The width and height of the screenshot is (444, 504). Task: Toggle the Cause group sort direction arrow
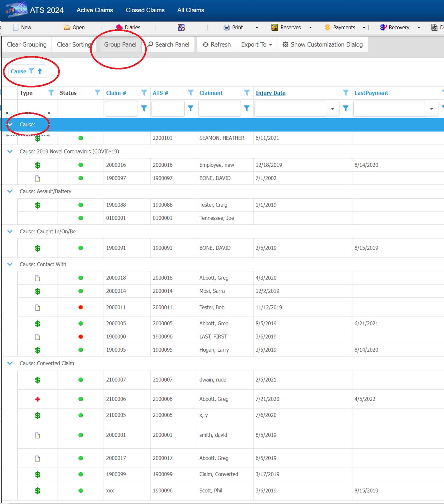click(40, 71)
